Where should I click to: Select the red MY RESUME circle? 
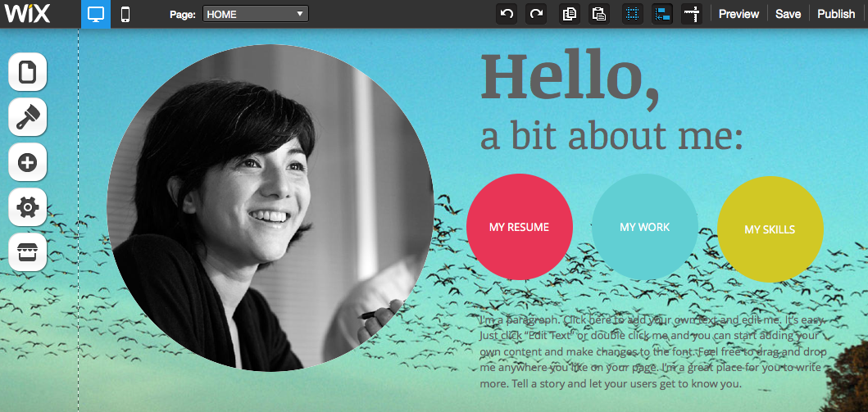(520, 227)
